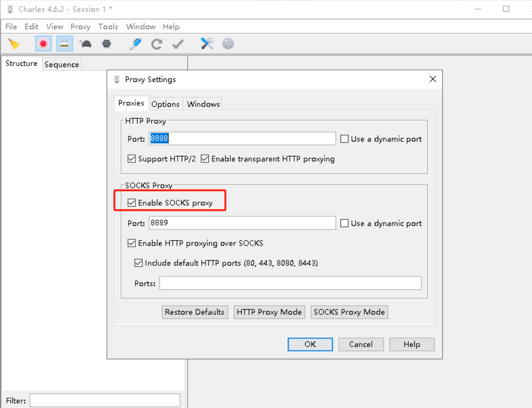Screen dimensions: 532x408
Task: Click the HTTP Proxy port field
Action: tap(242, 138)
